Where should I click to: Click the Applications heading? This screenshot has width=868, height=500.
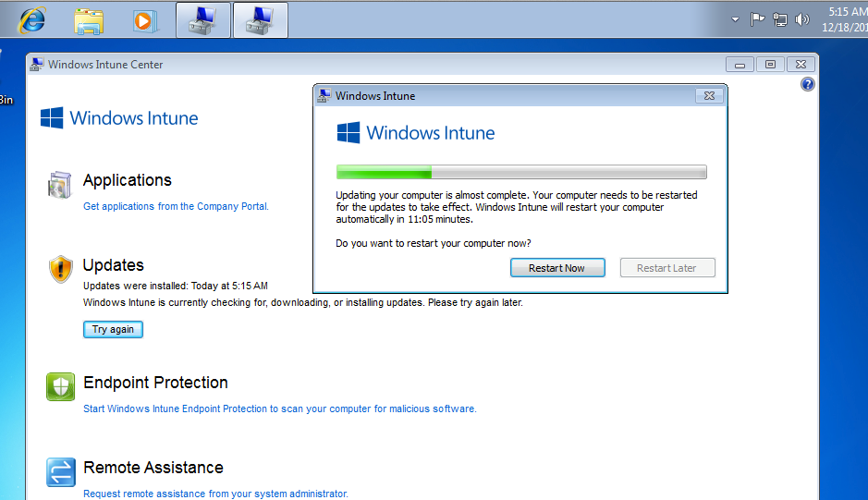[128, 180]
